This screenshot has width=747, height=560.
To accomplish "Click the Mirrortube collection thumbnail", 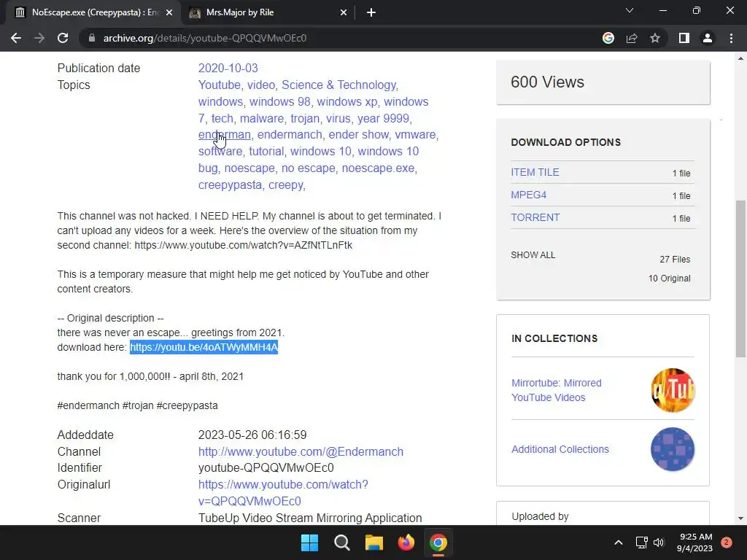I will (673, 390).
